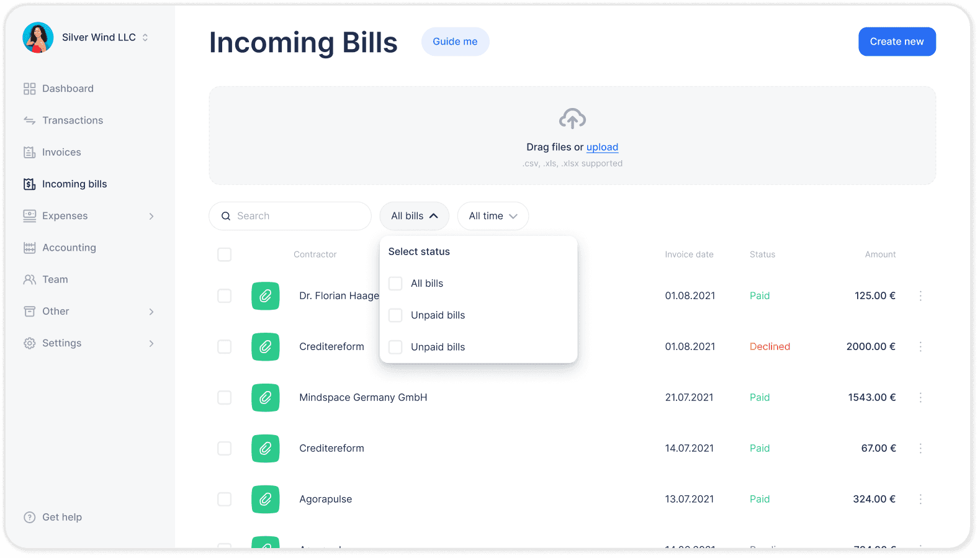This screenshot has width=980, height=558.
Task: Click the Silver Wind LLC profile avatar
Action: pyautogui.click(x=38, y=37)
